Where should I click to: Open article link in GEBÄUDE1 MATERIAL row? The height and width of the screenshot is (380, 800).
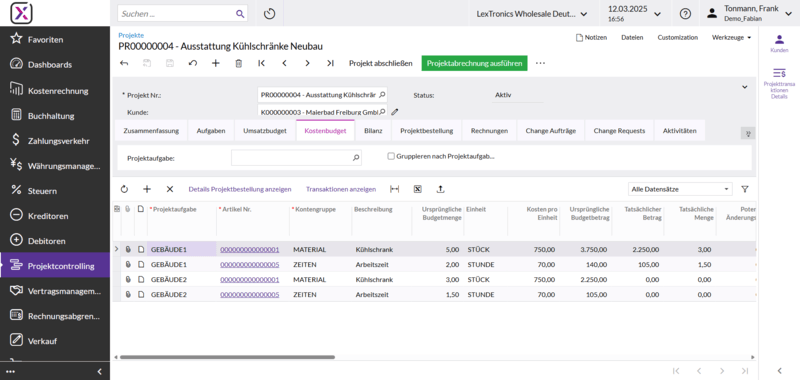(x=249, y=249)
